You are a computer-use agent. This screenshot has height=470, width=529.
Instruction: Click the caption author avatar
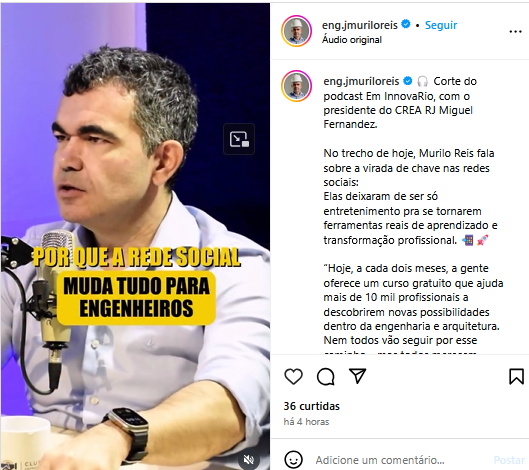coord(296,86)
